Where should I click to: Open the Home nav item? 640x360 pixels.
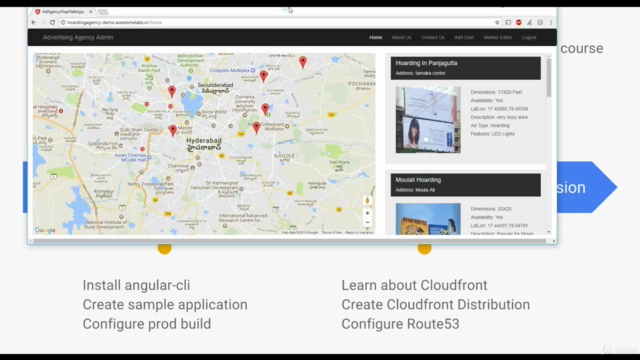point(376,38)
